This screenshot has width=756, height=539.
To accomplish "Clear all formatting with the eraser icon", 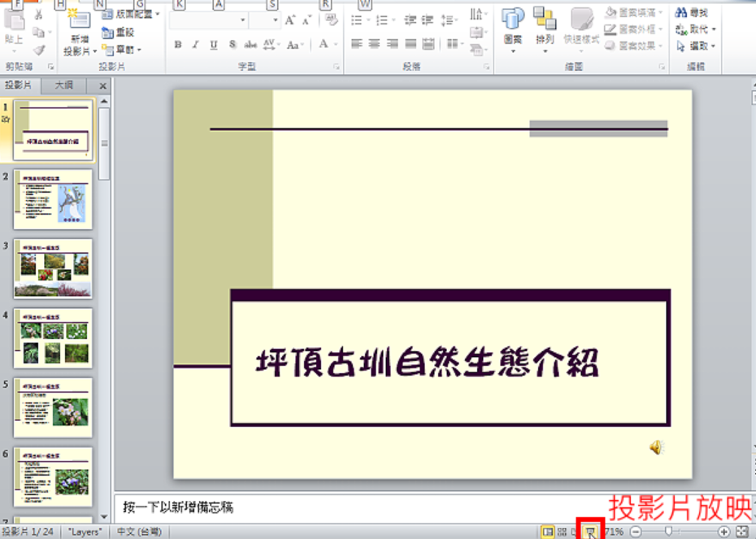I will coord(331,20).
